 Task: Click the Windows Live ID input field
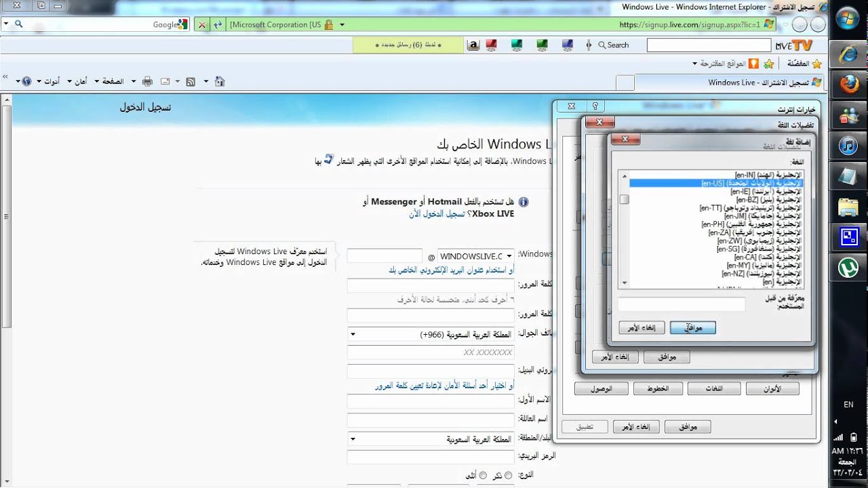click(x=384, y=256)
